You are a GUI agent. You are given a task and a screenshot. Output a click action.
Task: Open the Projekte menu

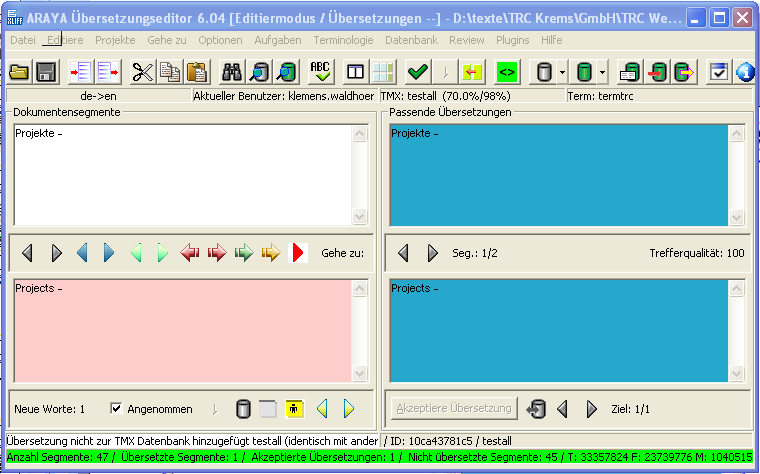click(x=116, y=40)
